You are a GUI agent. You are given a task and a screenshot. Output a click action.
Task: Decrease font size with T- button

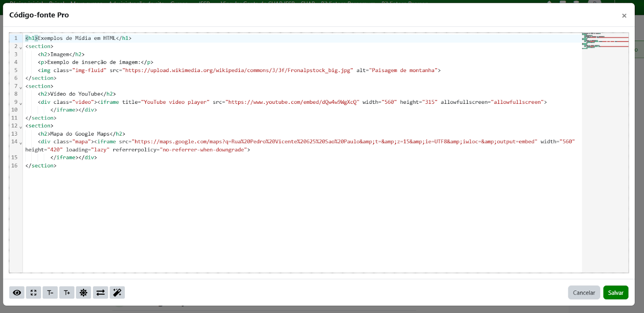click(x=50, y=292)
